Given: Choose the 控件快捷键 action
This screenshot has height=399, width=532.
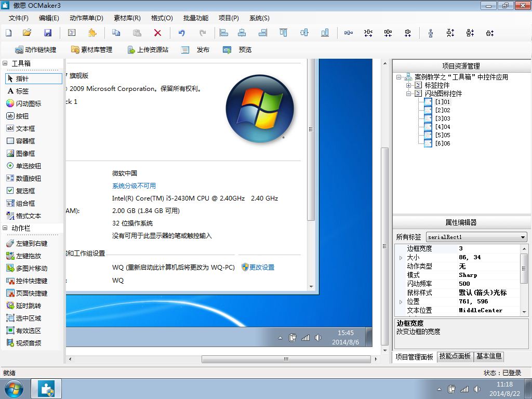Looking at the screenshot, I should pos(27,281).
